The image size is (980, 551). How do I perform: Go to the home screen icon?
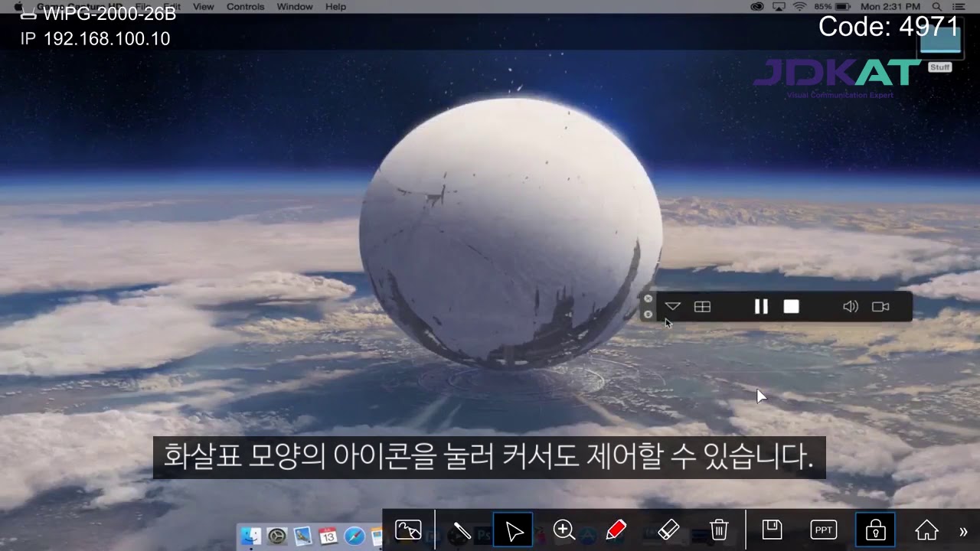[x=926, y=530]
